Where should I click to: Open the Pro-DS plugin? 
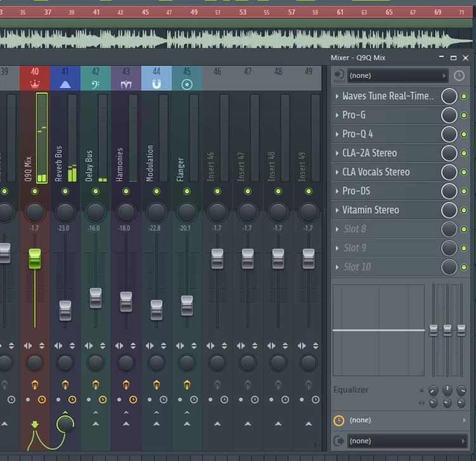tap(356, 191)
